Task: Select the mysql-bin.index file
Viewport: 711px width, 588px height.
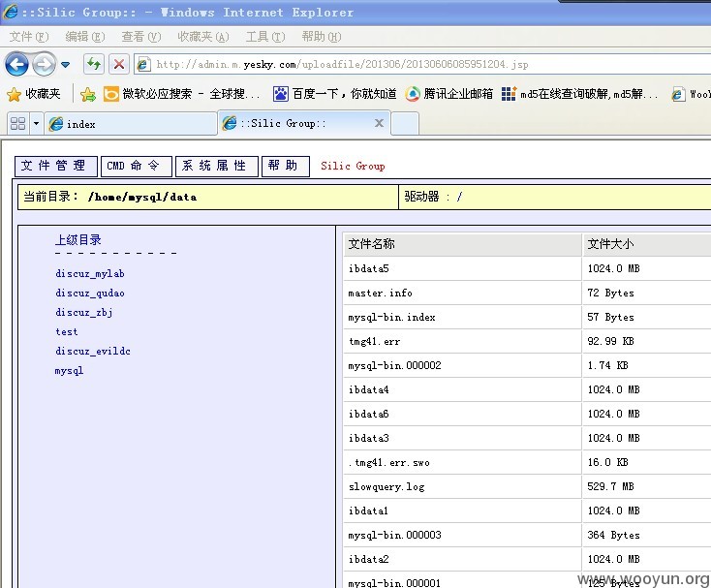Action: 391,317
